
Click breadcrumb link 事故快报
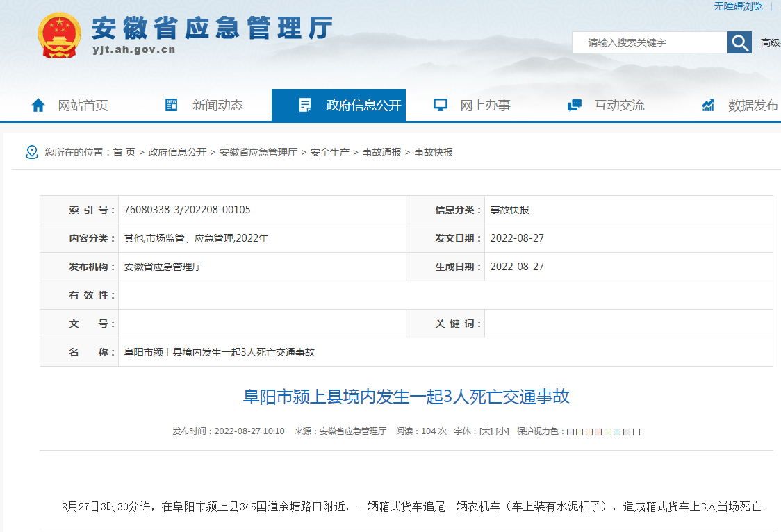[434, 152]
